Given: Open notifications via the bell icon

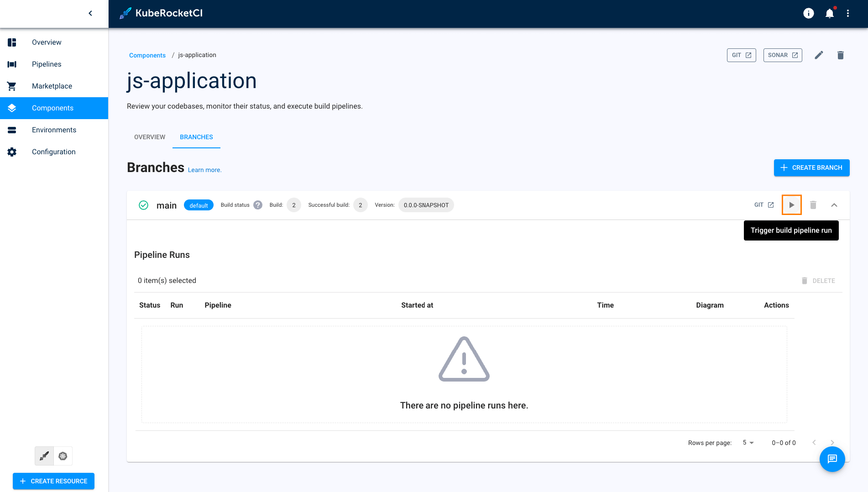Looking at the screenshot, I should (830, 13).
